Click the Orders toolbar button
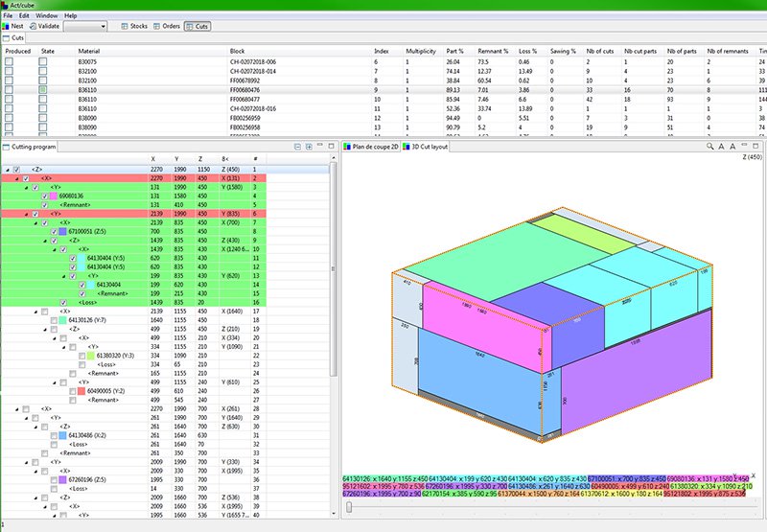 tap(164, 27)
